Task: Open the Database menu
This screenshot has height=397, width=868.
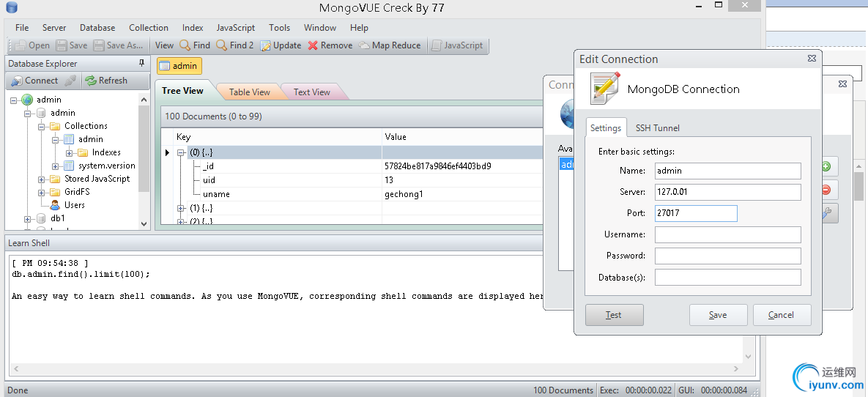Action: point(97,28)
